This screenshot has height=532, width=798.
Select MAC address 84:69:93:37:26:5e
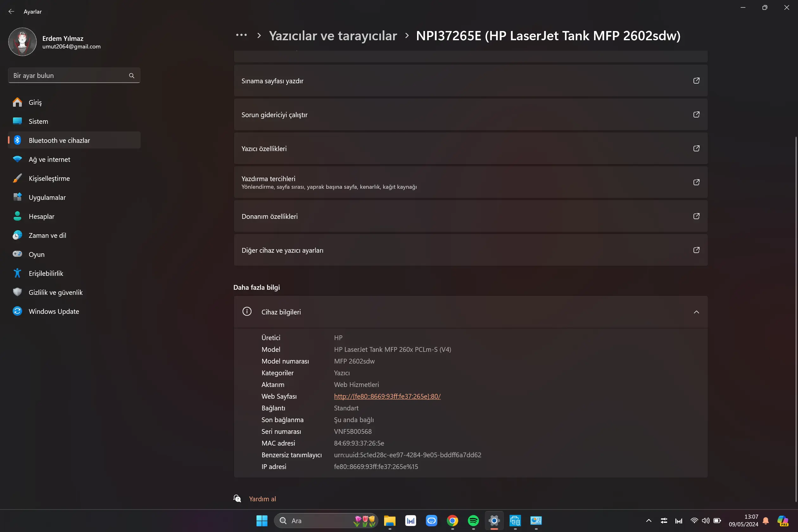(x=359, y=443)
